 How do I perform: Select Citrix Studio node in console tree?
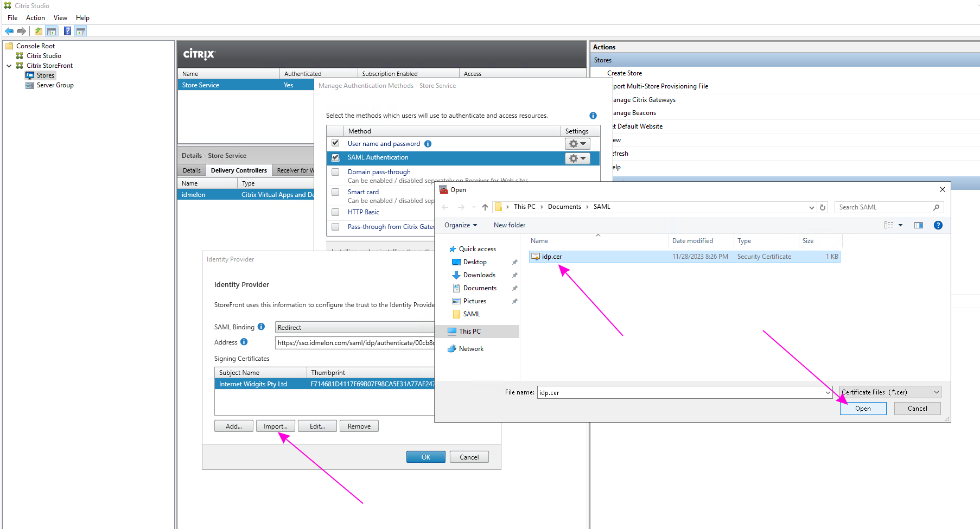tap(44, 56)
